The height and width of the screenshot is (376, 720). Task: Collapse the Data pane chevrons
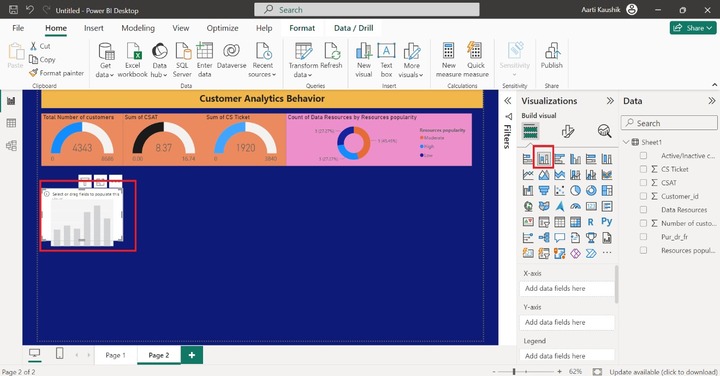tap(712, 101)
